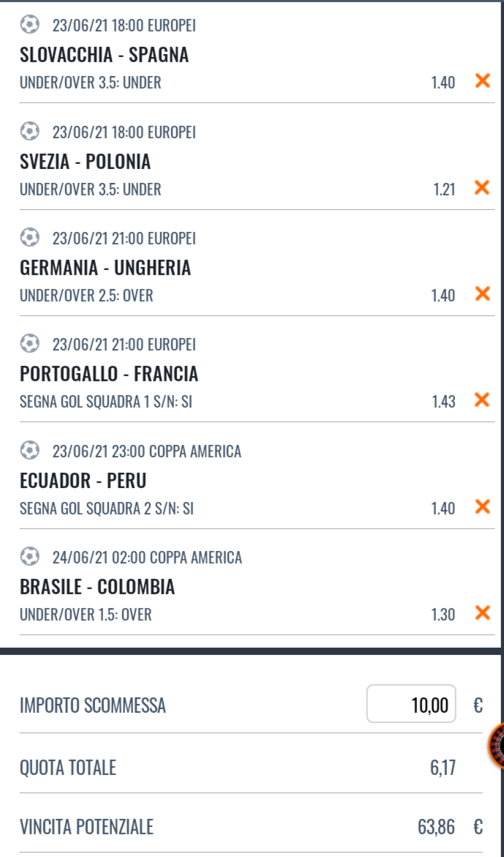Remove the Svezia - Polonia bet
This screenshot has width=504, height=857.
coord(482,188)
